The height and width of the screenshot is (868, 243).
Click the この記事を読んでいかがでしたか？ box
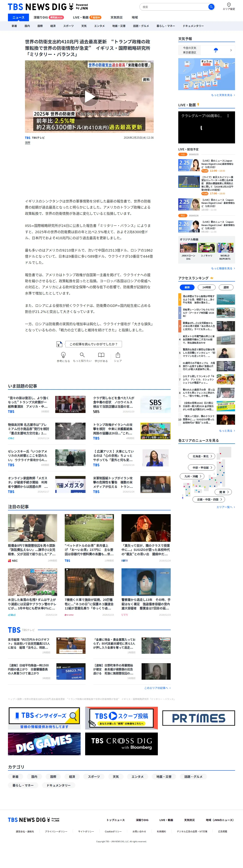93,344
